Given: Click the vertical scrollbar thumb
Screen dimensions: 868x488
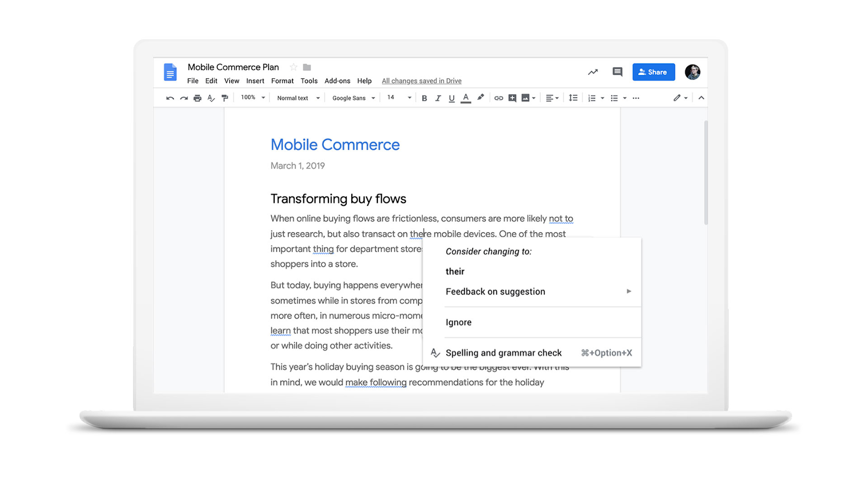Looking at the screenshot, I should (x=706, y=173).
